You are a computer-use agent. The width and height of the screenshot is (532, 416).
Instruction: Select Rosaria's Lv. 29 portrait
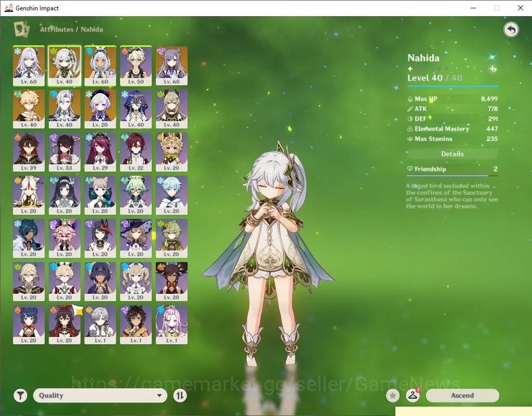tap(100, 152)
